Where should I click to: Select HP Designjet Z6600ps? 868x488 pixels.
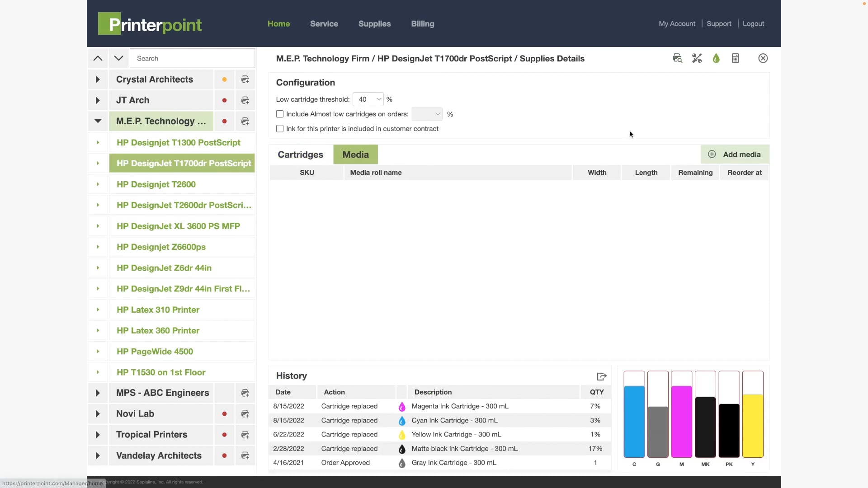point(182,247)
